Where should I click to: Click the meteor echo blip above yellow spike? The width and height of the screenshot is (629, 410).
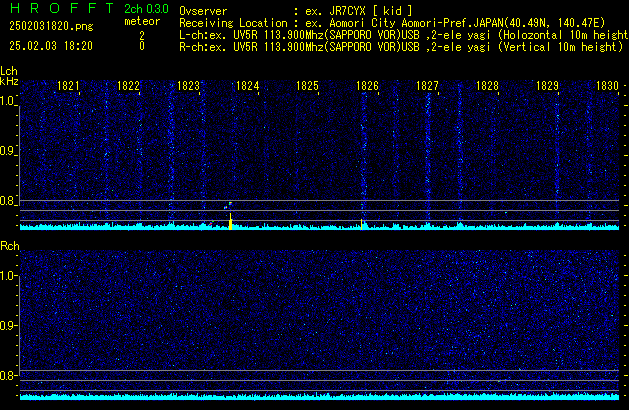pos(228,205)
